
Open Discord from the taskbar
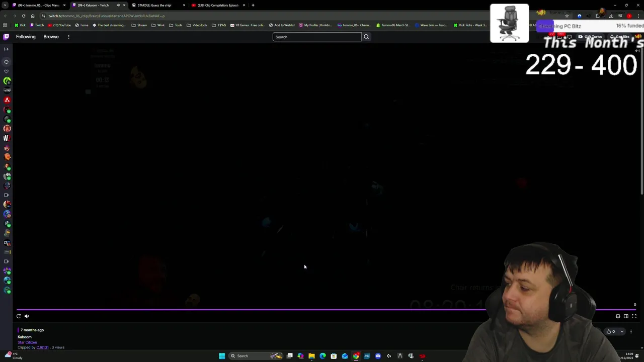coord(378,356)
